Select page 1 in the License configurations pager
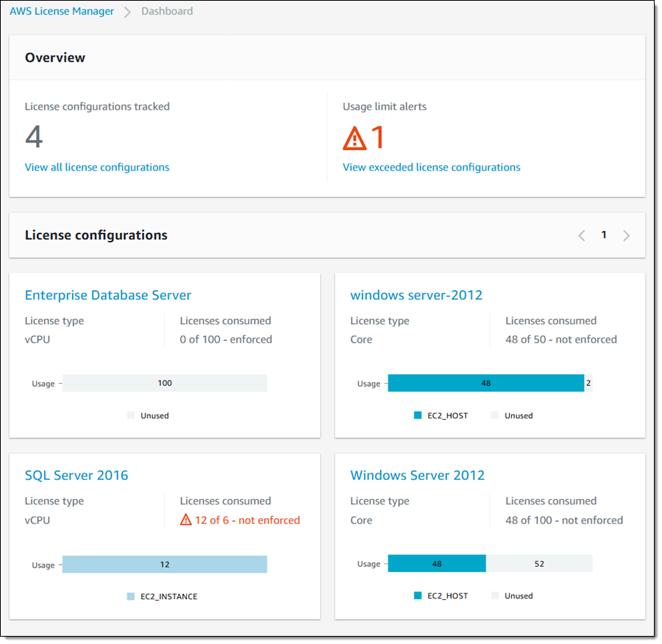The width and height of the screenshot is (662, 644). pyautogui.click(x=604, y=235)
